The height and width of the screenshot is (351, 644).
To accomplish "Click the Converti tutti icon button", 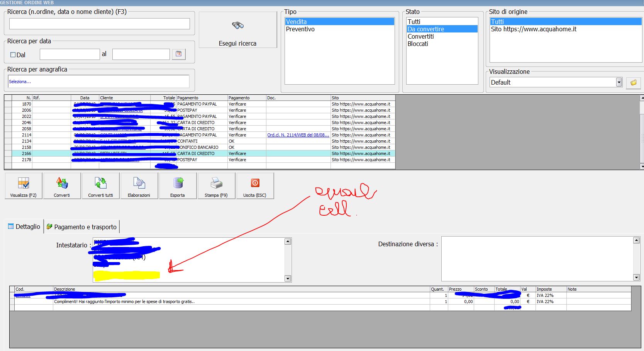I will tap(100, 186).
